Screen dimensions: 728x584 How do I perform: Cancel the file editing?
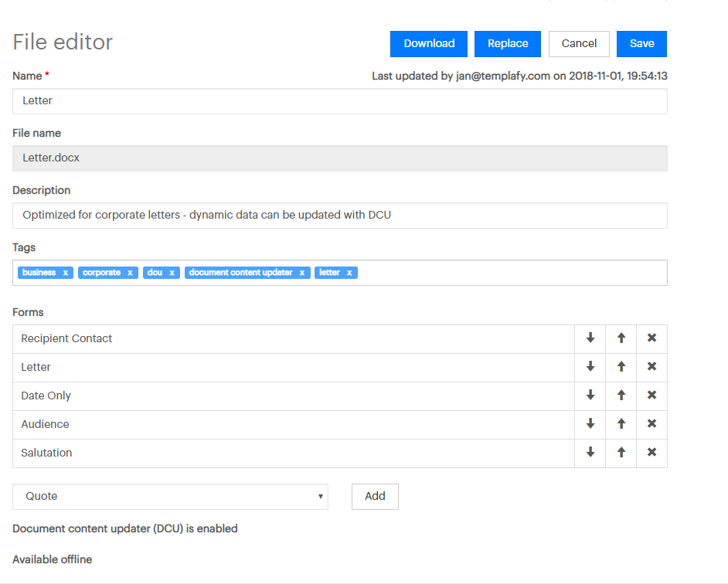(x=579, y=44)
